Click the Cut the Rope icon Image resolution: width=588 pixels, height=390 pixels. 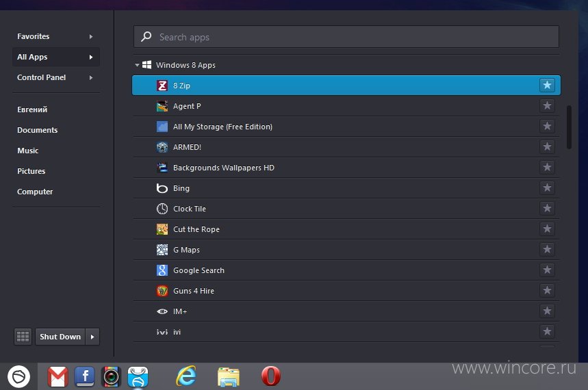pyautogui.click(x=162, y=229)
